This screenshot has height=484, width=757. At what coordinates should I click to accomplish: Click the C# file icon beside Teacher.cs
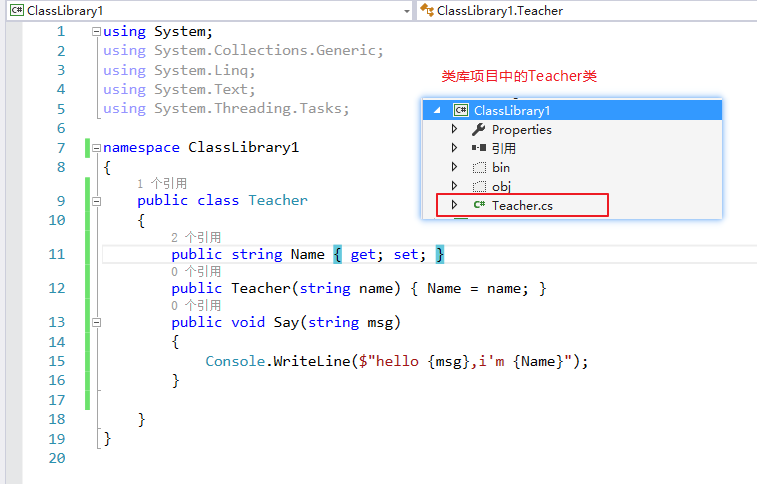coord(479,205)
